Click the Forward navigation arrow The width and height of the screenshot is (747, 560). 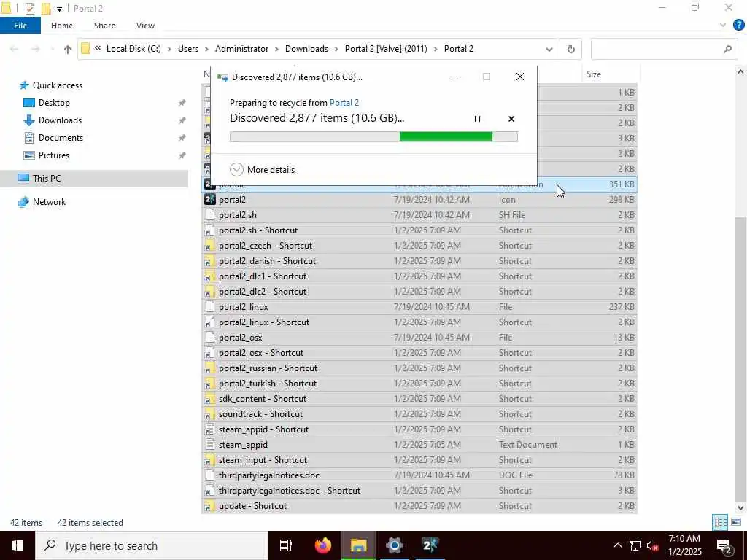coord(36,49)
